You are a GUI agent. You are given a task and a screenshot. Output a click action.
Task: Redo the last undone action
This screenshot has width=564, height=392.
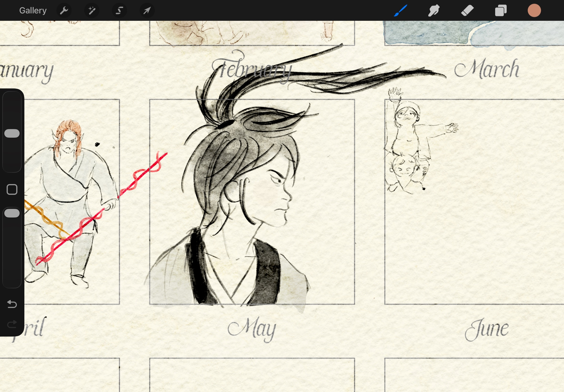click(12, 324)
